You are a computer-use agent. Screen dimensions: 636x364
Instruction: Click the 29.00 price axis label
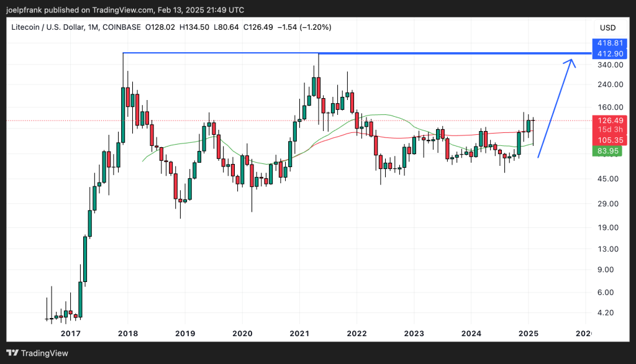click(x=607, y=204)
